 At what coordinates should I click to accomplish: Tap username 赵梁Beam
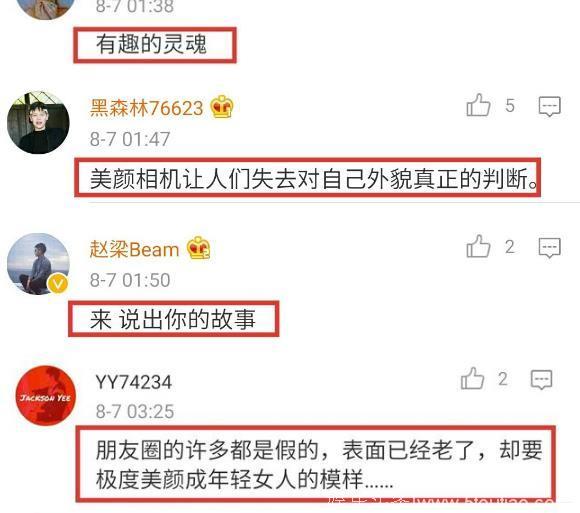point(134,249)
